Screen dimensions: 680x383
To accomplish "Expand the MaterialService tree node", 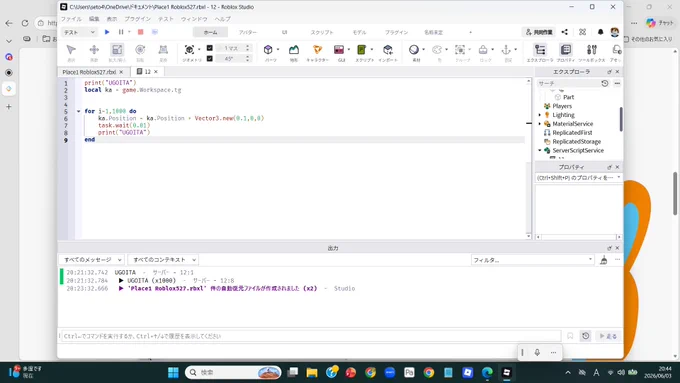I will (x=540, y=124).
